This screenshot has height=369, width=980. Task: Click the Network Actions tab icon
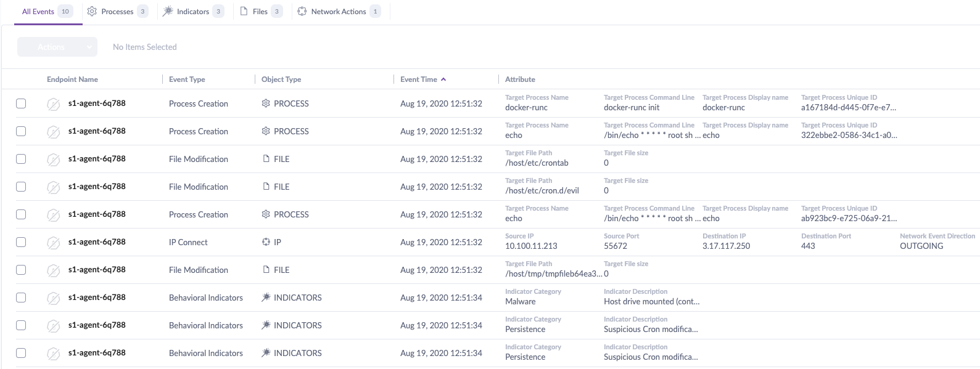(302, 11)
